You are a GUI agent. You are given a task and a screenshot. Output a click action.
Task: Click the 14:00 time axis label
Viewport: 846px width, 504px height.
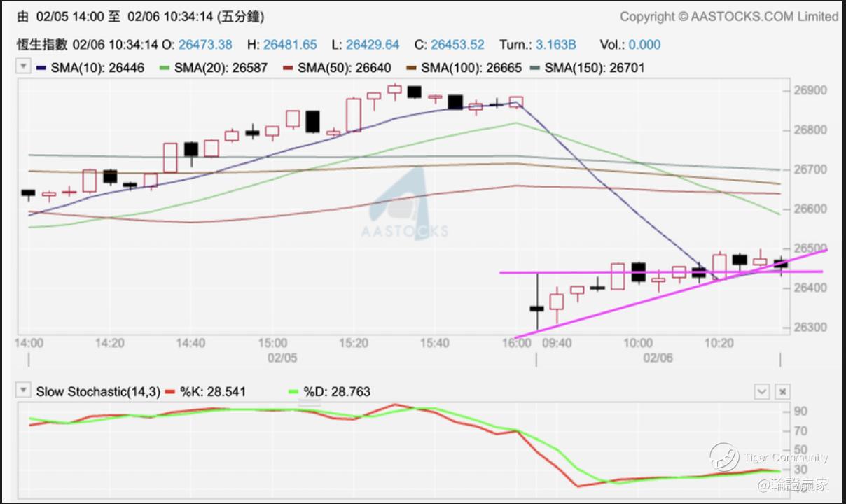(29, 343)
